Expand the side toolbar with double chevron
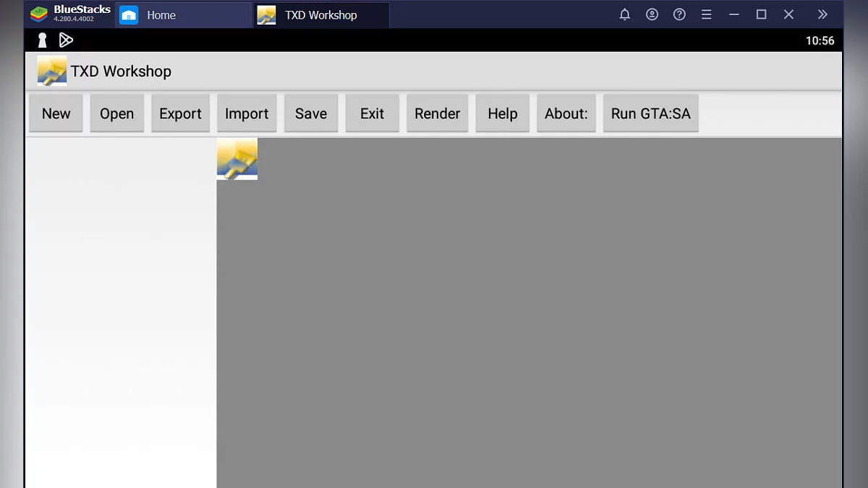868x488 pixels. coord(822,14)
